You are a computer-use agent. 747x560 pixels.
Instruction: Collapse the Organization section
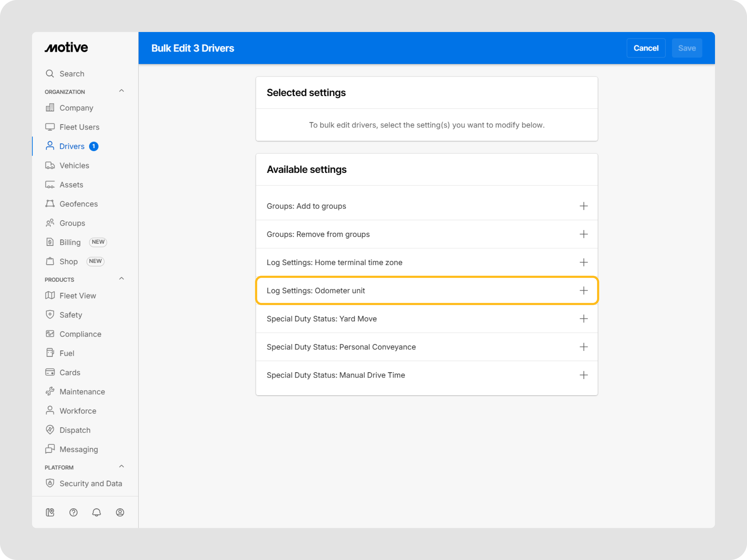pos(122,91)
